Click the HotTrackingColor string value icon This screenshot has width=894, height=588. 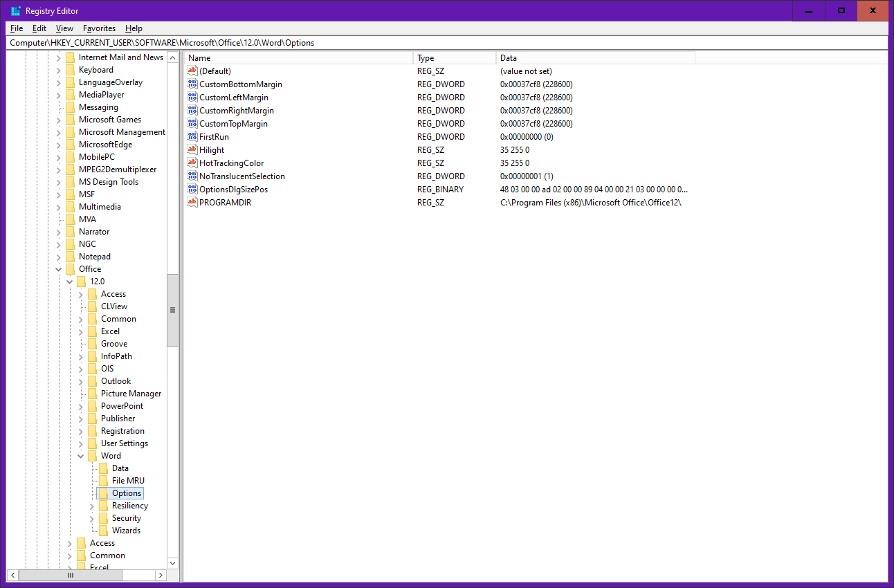coord(192,163)
